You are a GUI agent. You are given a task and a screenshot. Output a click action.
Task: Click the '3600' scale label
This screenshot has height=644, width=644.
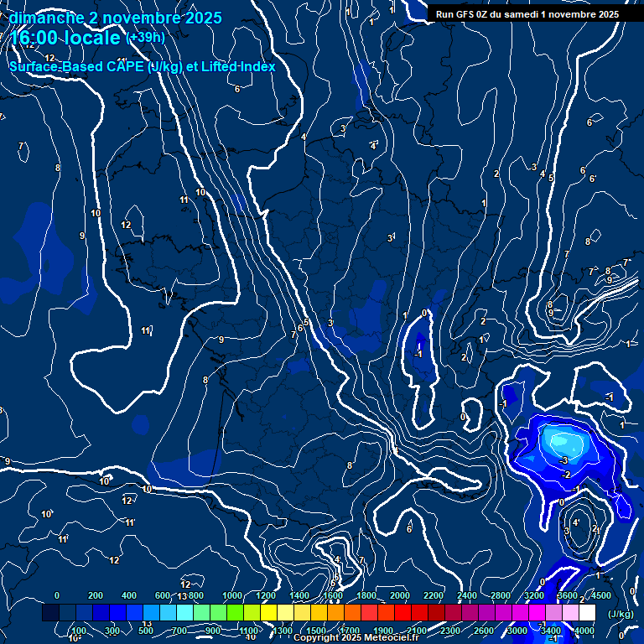[568, 595]
